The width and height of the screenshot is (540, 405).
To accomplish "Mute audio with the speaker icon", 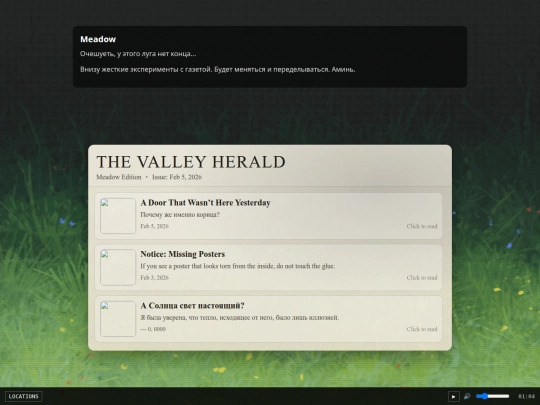I will click(467, 396).
